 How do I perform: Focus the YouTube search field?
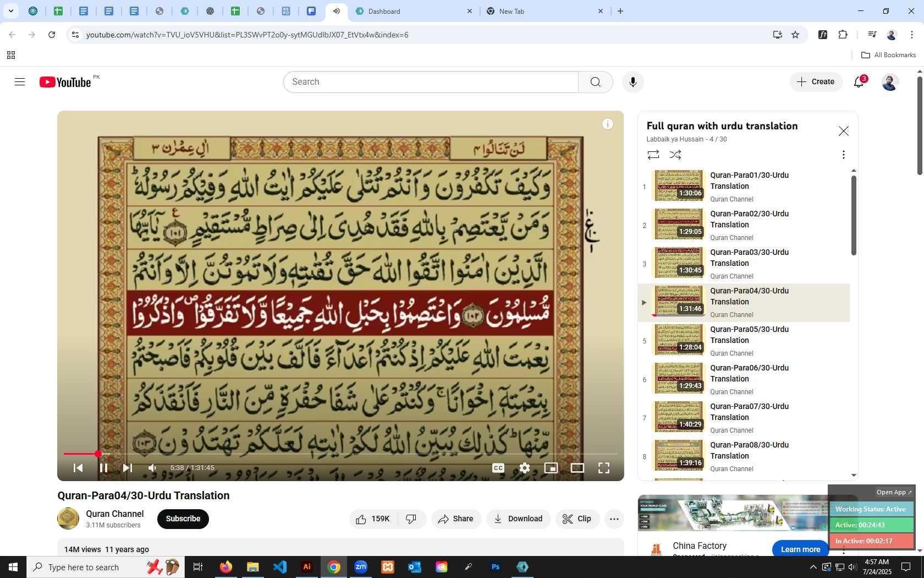click(x=431, y=82)
